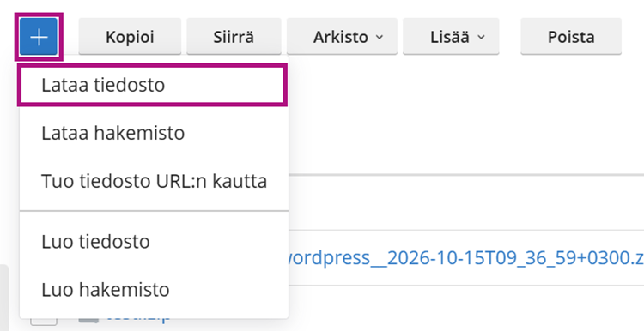The image size is (644, 331).
Task: Click the Poista button
Action: (x=571, y=37)
